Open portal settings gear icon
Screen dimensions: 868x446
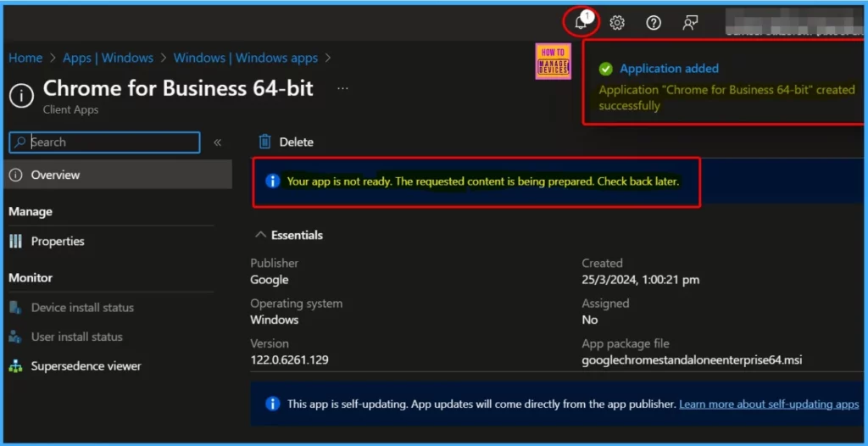pos(617,23)
